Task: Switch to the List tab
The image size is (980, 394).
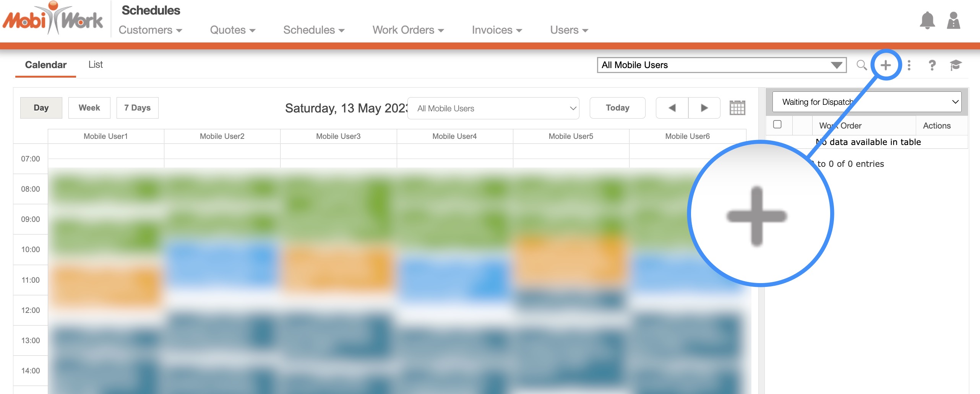Action: point(96,65)
